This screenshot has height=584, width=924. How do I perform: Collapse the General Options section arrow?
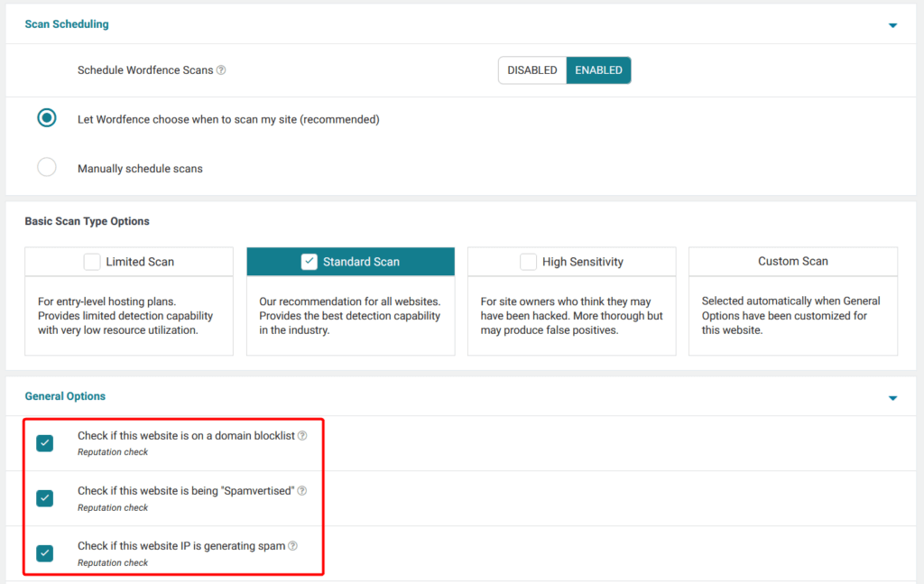tap(892, 397)
